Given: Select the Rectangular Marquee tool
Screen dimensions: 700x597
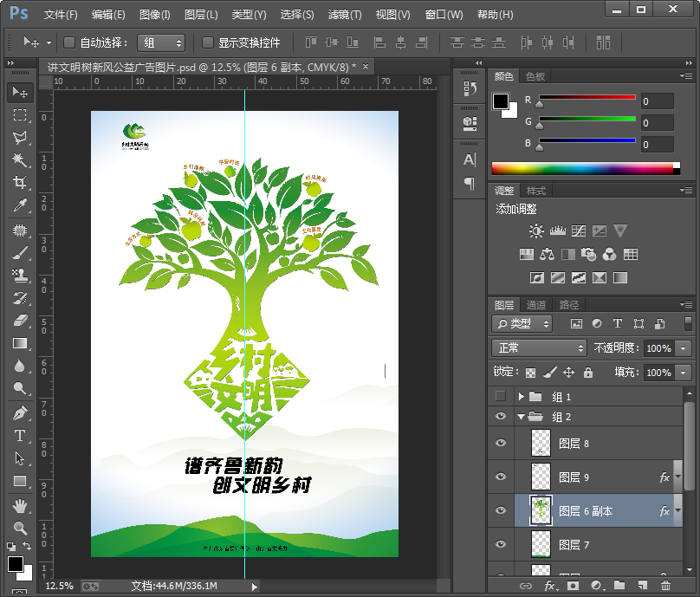Looking at the screenshot, I should pyautogui.click(x=19, y=114).
